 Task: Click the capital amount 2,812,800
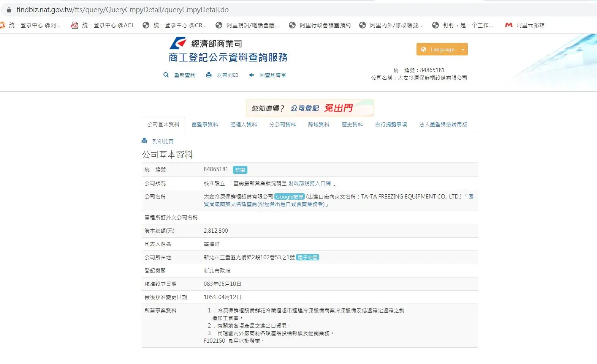point(216,231)
